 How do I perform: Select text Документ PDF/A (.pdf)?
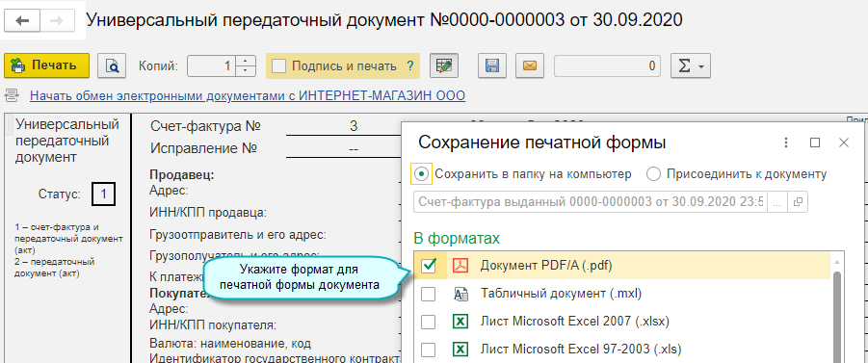pyautogui.click(x=546, y=266)
